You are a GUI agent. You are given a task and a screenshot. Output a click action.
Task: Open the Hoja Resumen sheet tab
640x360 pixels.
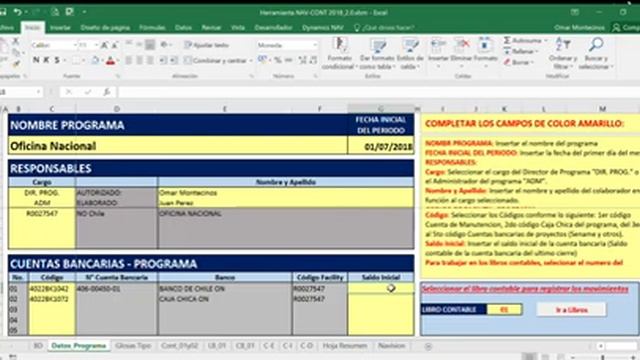[x=345, y=346]
